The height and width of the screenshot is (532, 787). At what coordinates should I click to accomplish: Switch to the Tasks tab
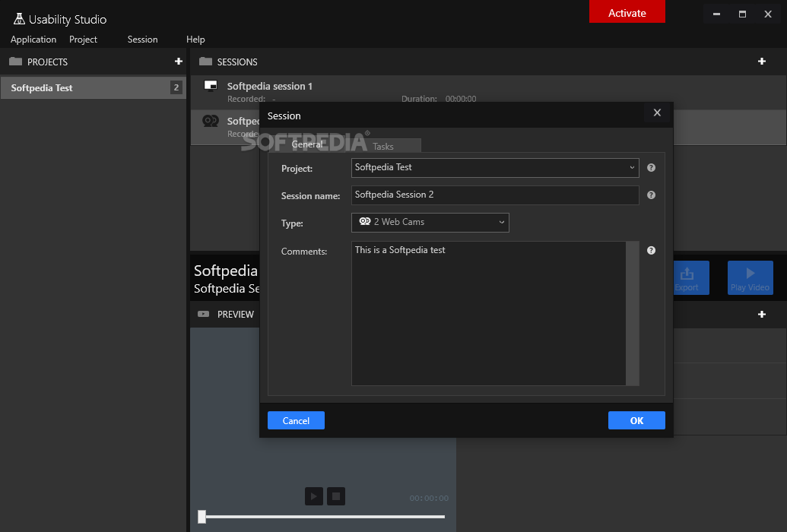(x=383, y=146)
